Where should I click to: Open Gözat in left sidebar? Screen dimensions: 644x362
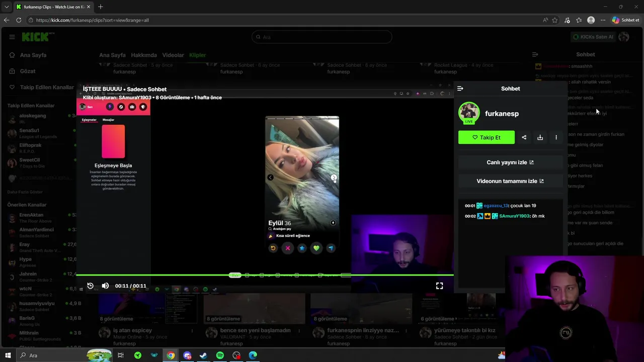(28, 71)
